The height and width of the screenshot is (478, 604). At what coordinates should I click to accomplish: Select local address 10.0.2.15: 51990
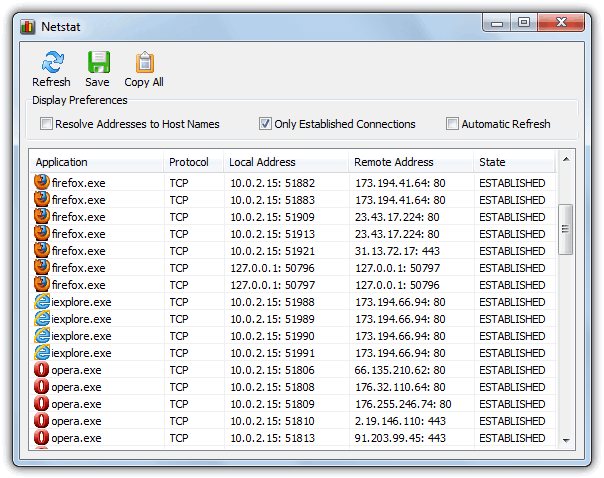(272, 336)
